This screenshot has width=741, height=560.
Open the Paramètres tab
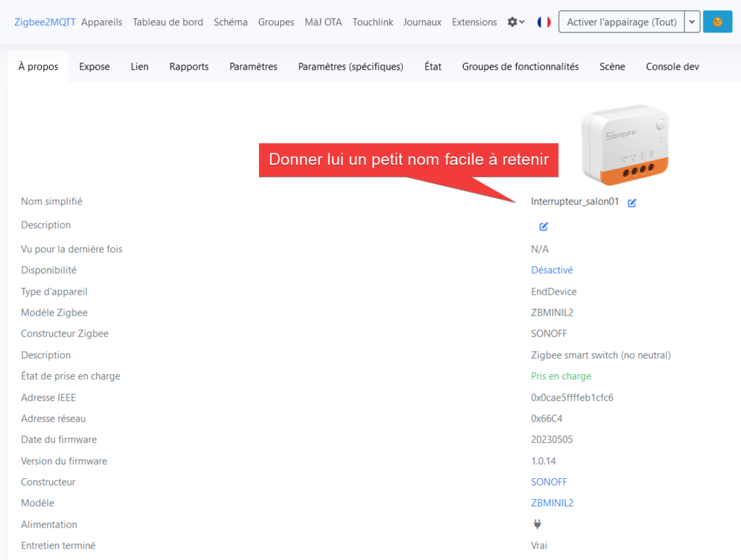253,67
